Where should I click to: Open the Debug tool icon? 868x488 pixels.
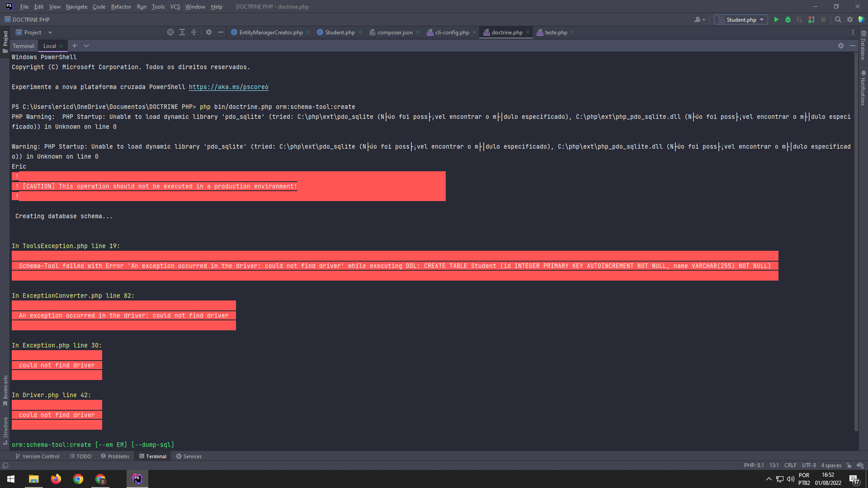point(788,20)
